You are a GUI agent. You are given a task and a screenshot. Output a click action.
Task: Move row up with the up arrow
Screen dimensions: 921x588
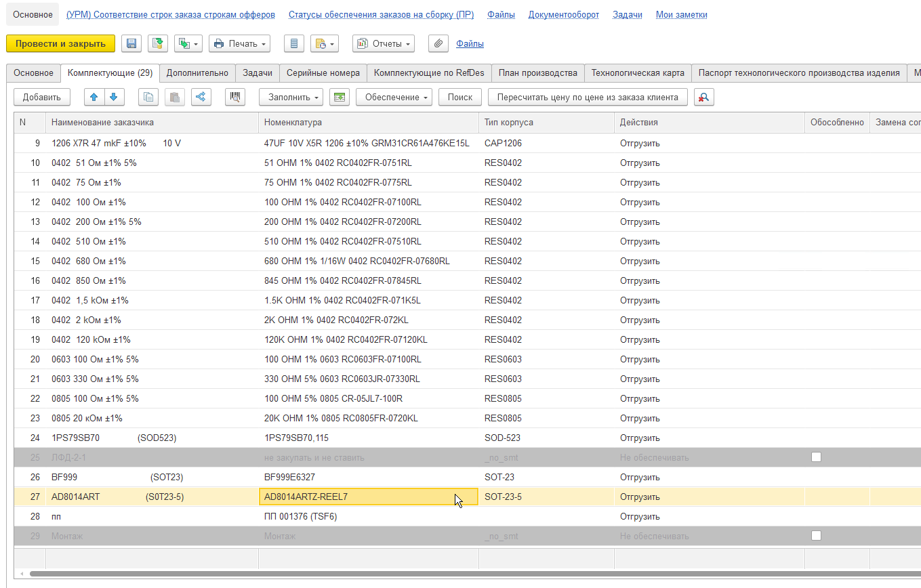pyautogui.click(x=94, y=97)
